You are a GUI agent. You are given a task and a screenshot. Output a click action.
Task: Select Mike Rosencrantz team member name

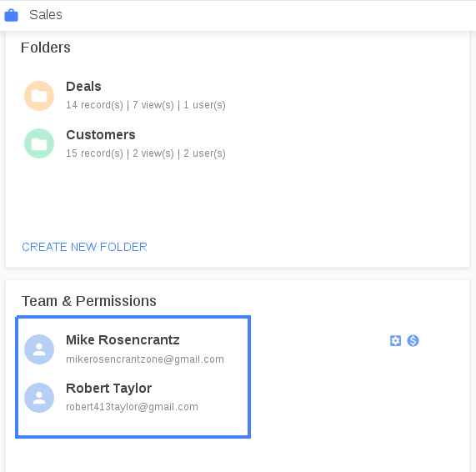(x=123, y=340)
